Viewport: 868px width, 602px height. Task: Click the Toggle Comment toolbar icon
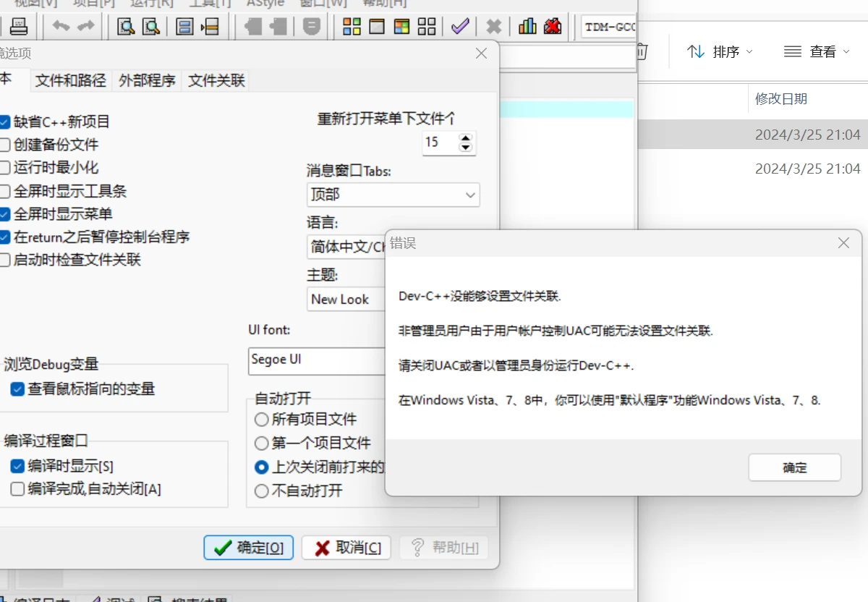pyautogui.click(x=311, y=27)
